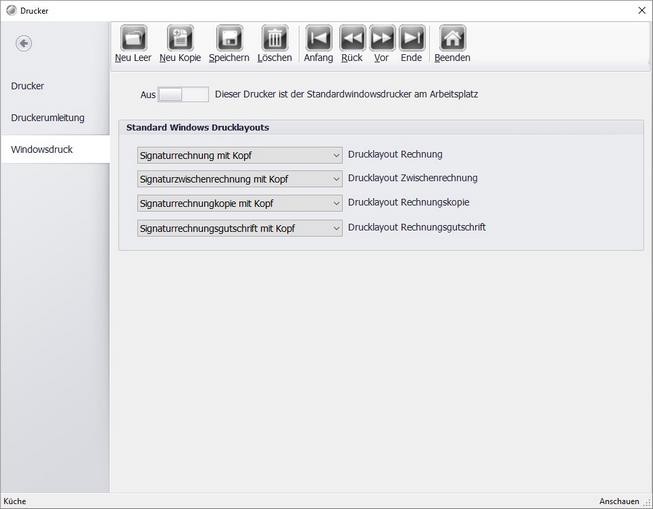Viewport: 653px width, 509px height.
Task: Click the Küche status bar text
Action: pyautogui.click(x=15, y=501)
